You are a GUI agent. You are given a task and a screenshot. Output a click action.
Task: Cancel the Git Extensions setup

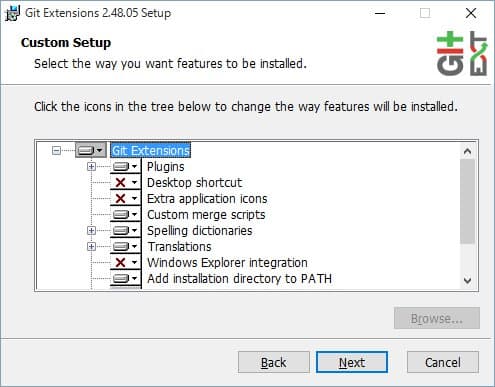click(443, 362)
